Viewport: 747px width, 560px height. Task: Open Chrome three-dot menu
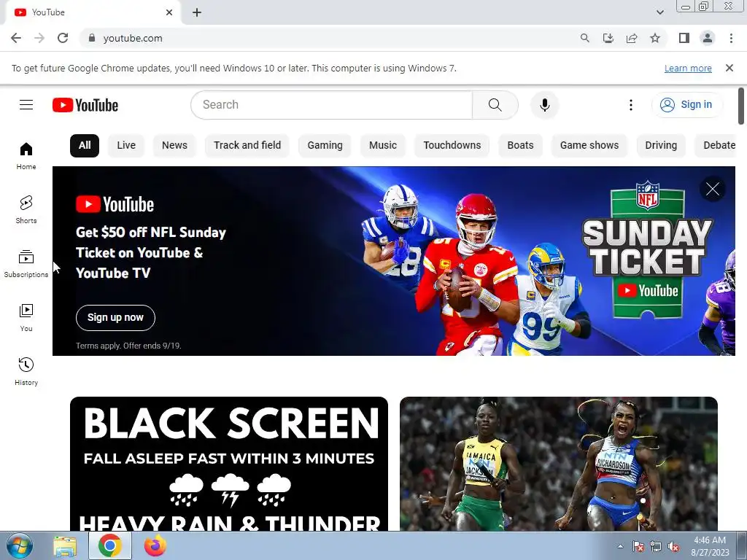pyautogui.click(x=731, y=38)
